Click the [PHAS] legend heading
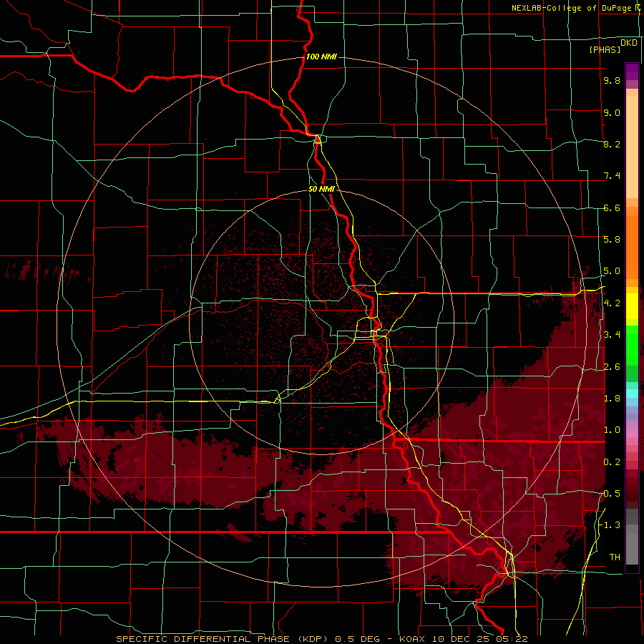The image size is (644, 644). pyautogui.click(x=605, y=49)
